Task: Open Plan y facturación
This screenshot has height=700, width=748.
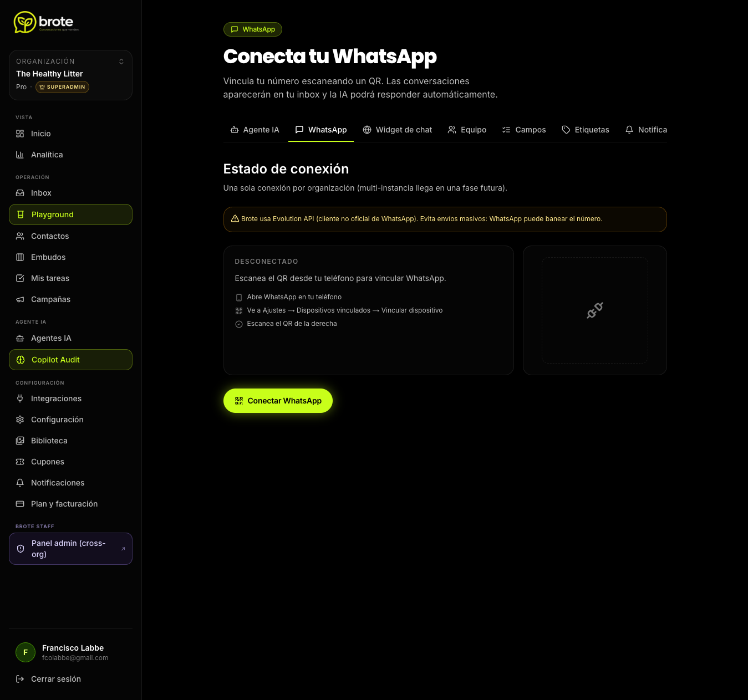Action: click(x=70, y=504)
